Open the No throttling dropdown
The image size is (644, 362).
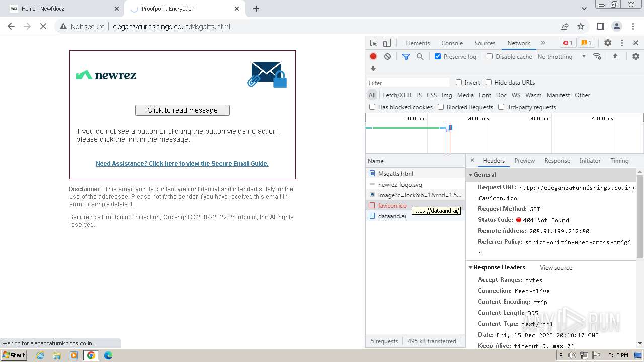561,57
